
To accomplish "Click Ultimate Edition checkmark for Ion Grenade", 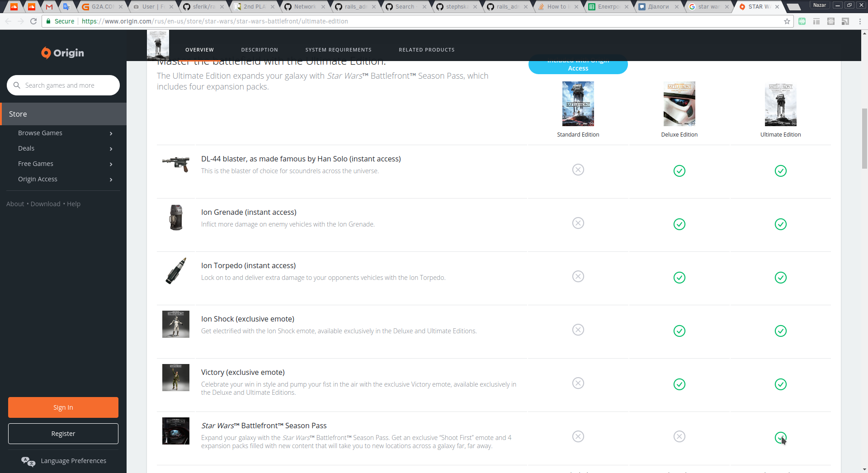I will coord(781,224).
